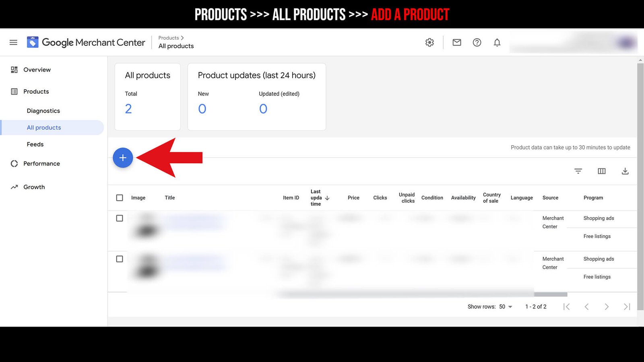Open the mail envelope icon
This screenshot has height=362, width=644.
457,42
